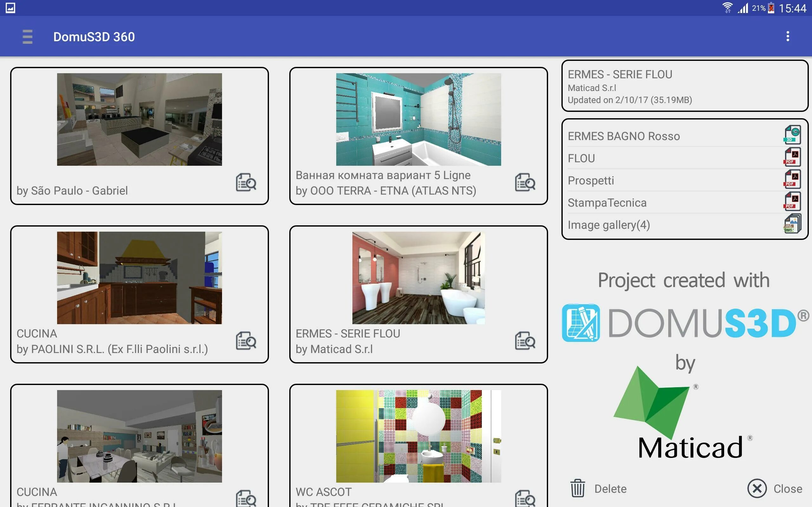Click the DomuS3D logo banner
This screenshot has width=812, height=507.
point(684,323)
